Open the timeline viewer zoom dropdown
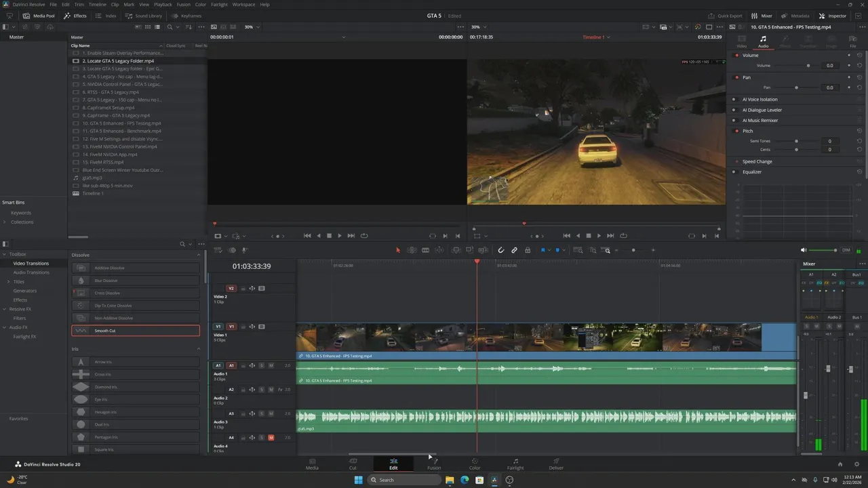The width and height of the screenshot is (868, 488). pyautogui.click(x=478, y=27)
